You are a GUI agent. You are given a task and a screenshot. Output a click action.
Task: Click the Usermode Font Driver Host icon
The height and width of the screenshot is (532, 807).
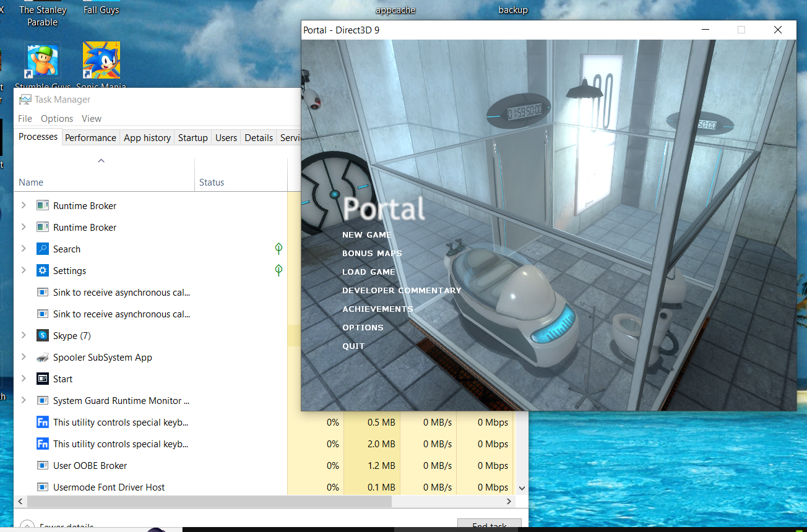(x=43, y=487)
